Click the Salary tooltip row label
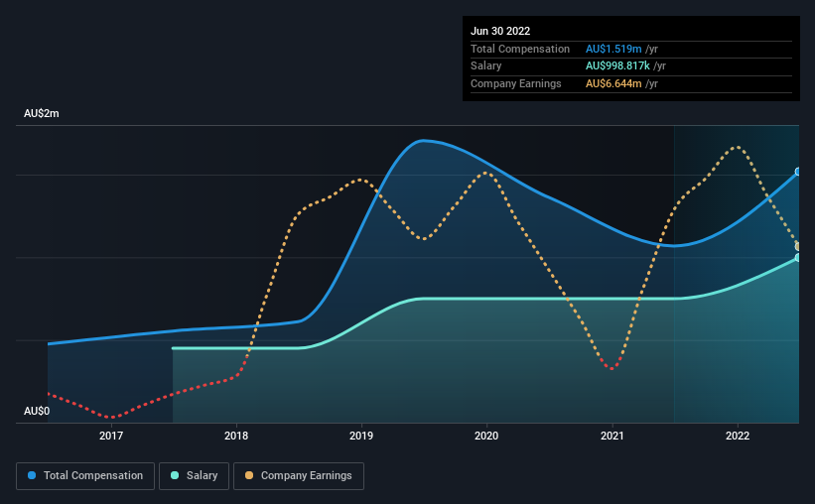This screenshot has height=504, width=815. [x=486, y=66]
